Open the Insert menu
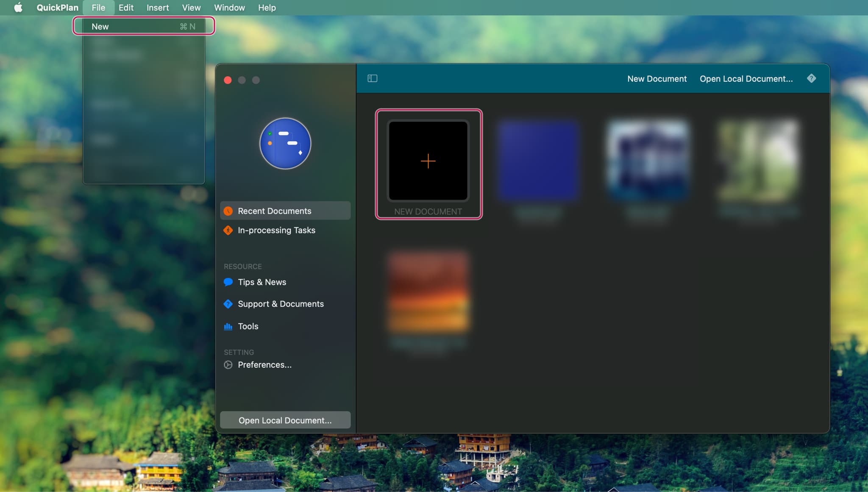The image size is (868, 492). [x=158, y=8]
